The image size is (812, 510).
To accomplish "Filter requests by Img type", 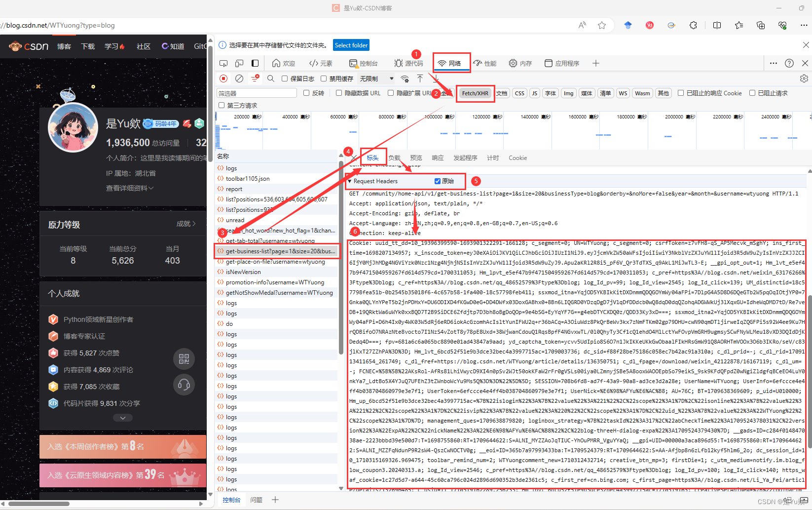I will (569, 93).
